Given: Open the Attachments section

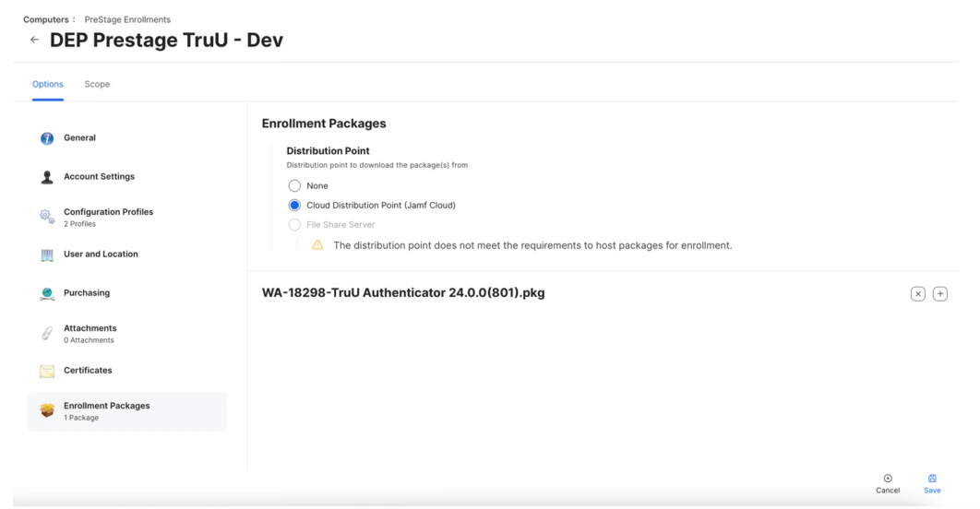Looking at the screenshot, I should [x=127, y=334].
